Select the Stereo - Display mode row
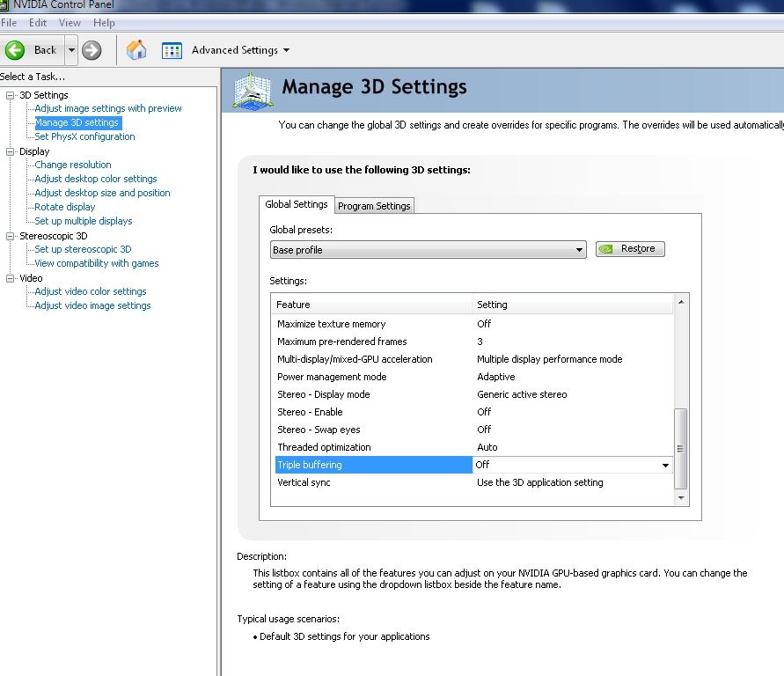The image size is (784, 676). [x=473, y=394]
